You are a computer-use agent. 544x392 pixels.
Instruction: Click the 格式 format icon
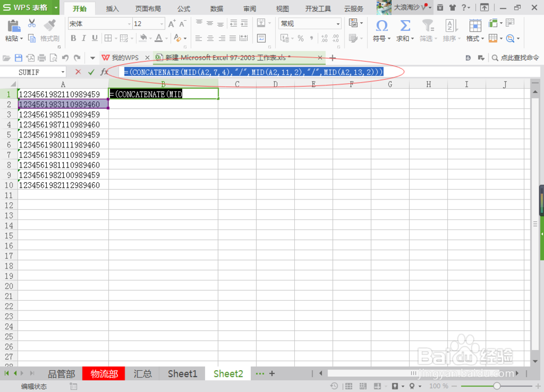(475, 26)
